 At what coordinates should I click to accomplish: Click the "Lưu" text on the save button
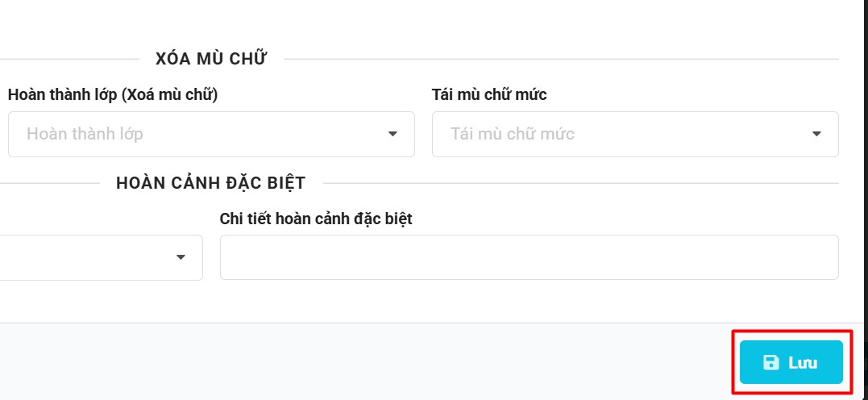tap(803, 363)
